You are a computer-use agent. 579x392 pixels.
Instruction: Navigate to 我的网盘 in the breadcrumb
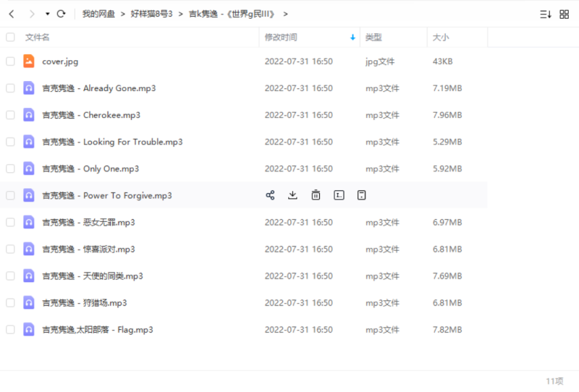(x=100, y=14)
